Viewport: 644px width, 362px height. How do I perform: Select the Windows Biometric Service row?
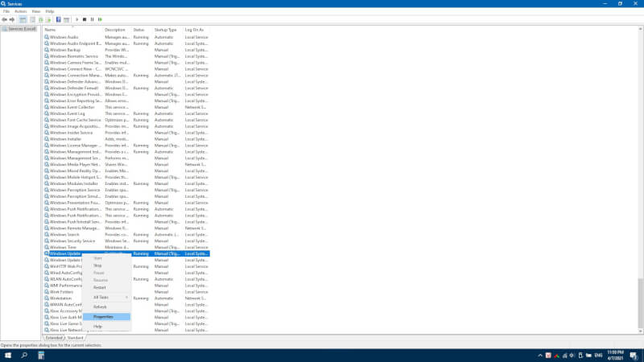pyautogui.click(x=126, y=56)
